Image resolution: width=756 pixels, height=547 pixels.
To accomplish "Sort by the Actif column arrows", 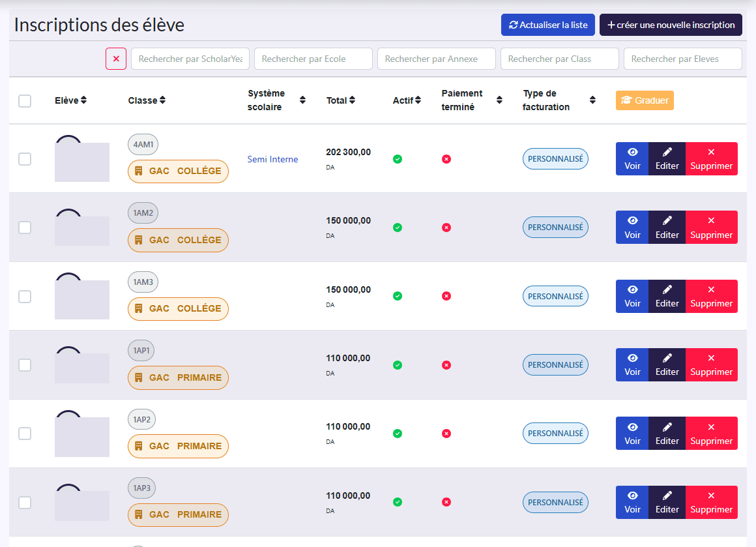I will (x=418, y=100).
